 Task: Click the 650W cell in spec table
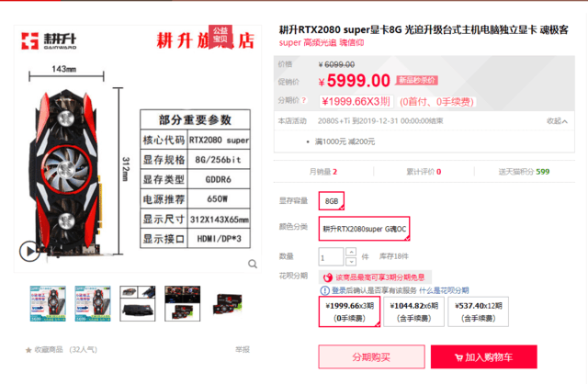tap(219, 199)
